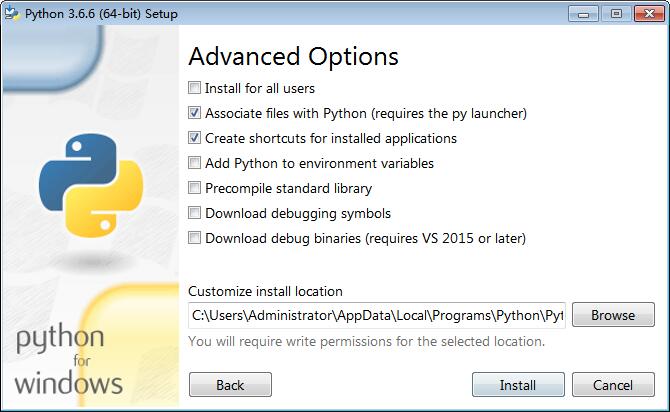This screenshot has width=670, height=412.
Task: Minimize the Python Setup window
Action: tap(585, 13)
